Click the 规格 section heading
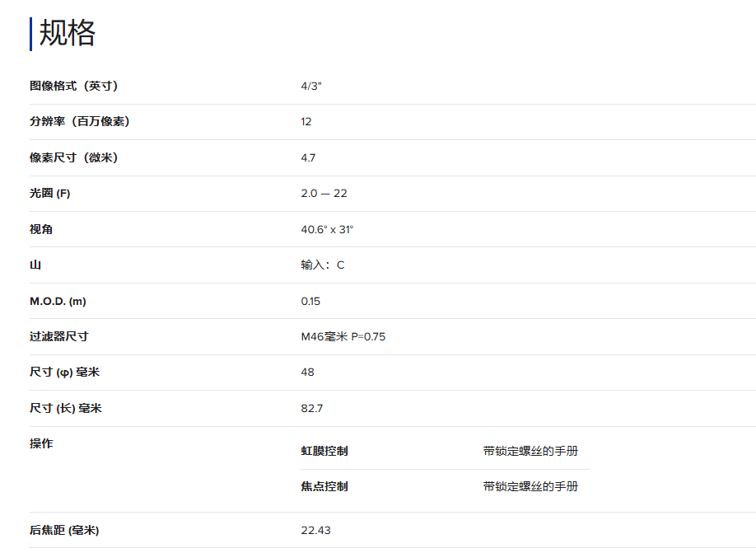 coord(68,33)
